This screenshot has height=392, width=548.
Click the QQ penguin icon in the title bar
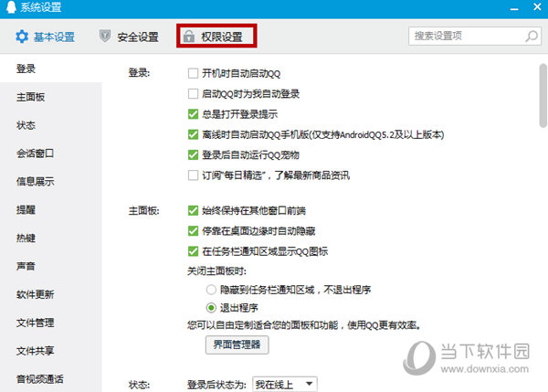pyautogui.click(x=11, y=7)
